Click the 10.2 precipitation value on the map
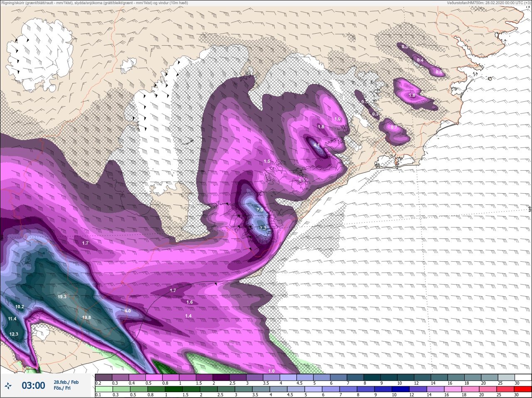The width and height of the screenshot is (532, 398). pyautogui.click(x=20, y=307)
